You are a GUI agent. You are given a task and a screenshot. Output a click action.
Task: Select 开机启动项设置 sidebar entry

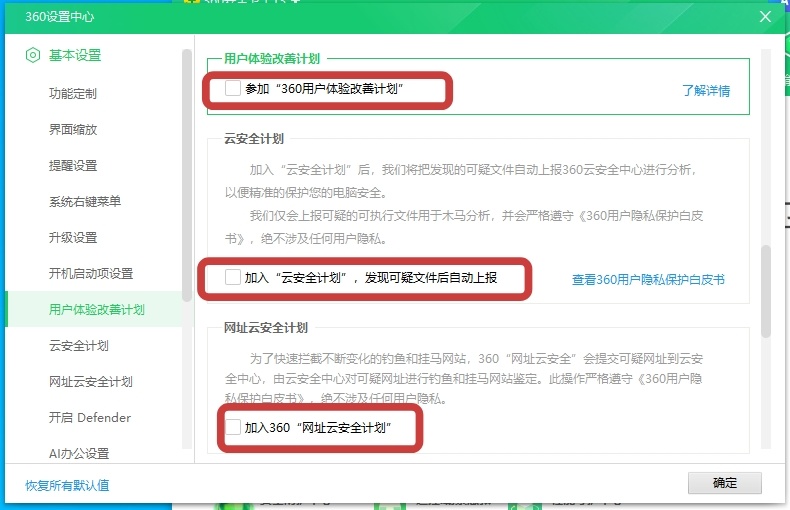[91, 274]
